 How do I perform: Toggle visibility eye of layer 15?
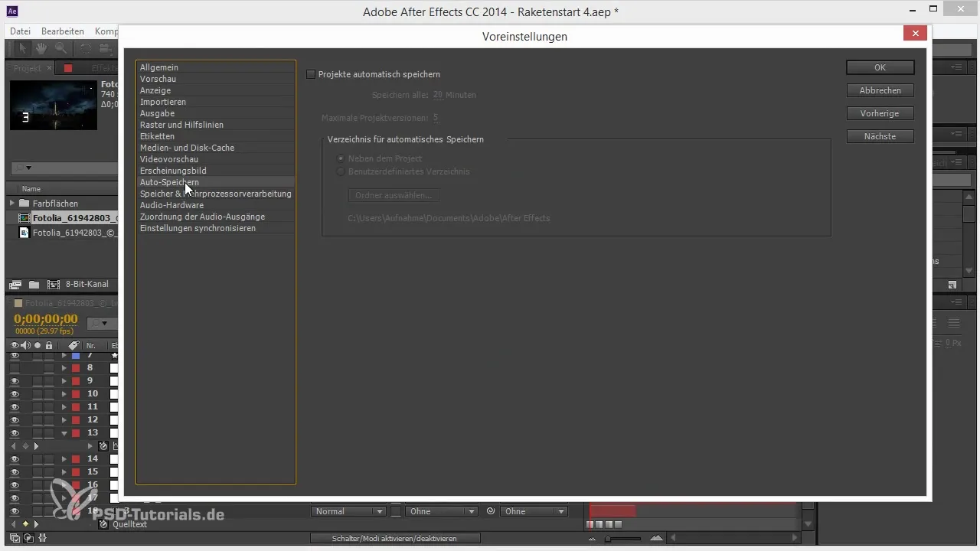(x=15, y=471)
